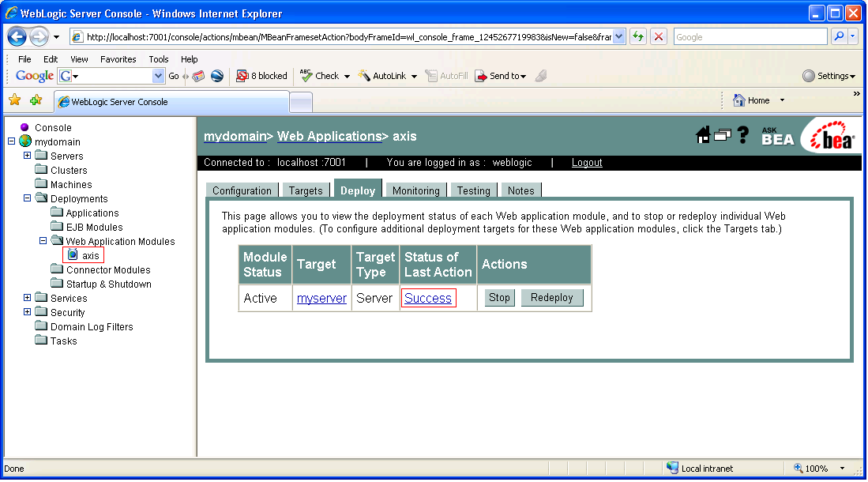Click the new window icon in console header
868x482 pixels.
tap(723, 134)
